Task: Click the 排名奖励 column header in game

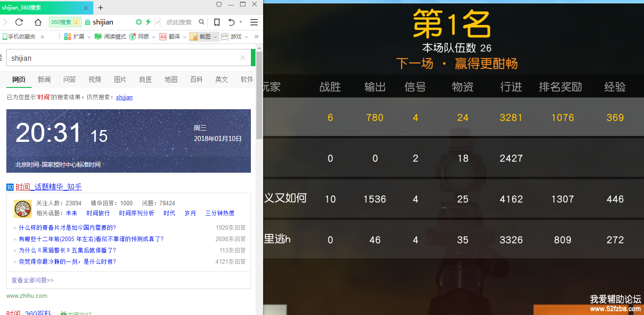Action: pyautogui.click(x=560, y=86)
